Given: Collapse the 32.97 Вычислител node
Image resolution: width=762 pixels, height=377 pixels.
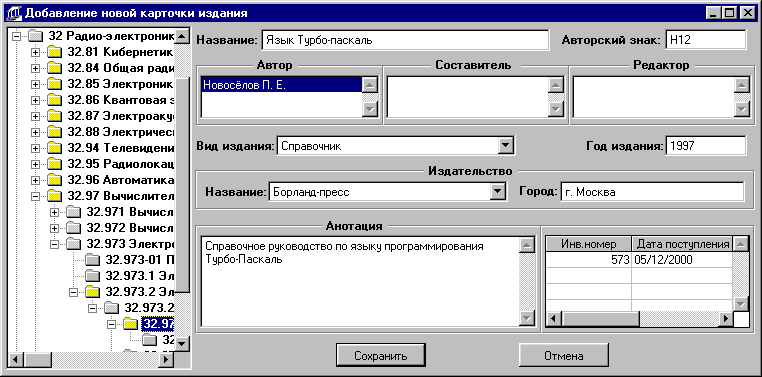Looking at the screenshot, I should click(x=35, y=196).
